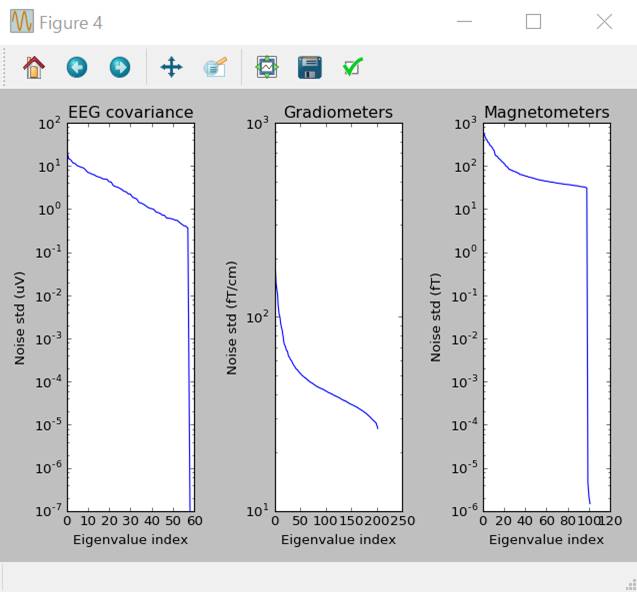Click the Figure 4 window icon
The height and width of the screenshot is (592, 637).
tap(21, 22)
